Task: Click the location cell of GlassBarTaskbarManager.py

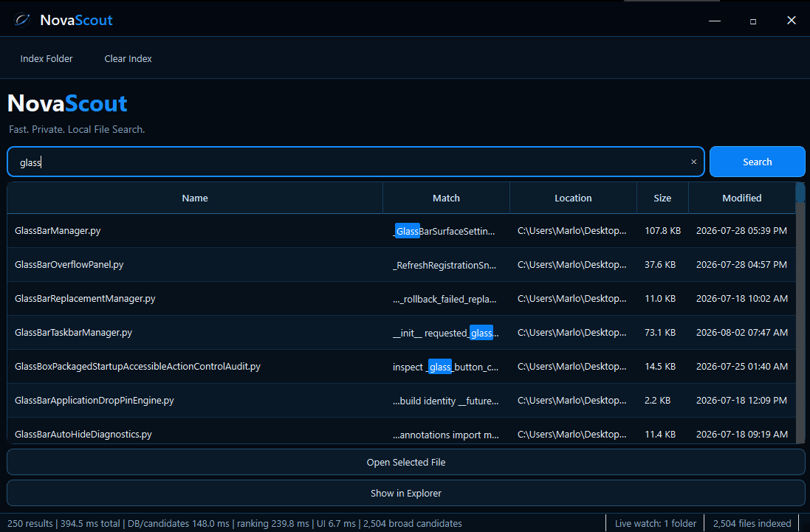Action: [574, 333]
